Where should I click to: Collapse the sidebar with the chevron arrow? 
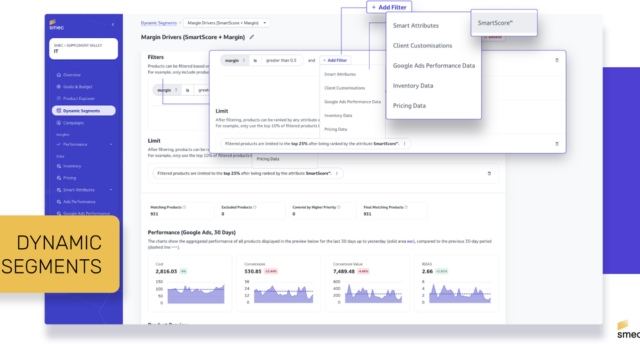pyautogui.click(x=113, y=24)
